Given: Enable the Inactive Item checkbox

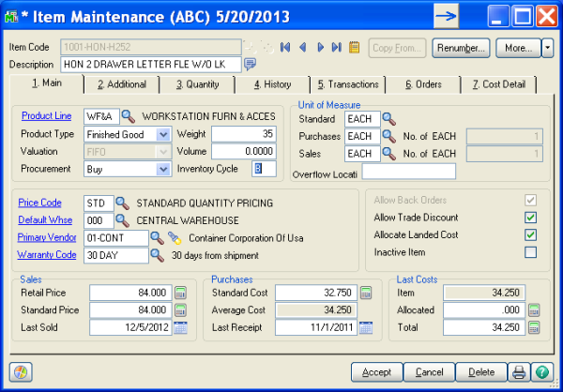Looking at the screenshot, I should [x=531, y=251].
